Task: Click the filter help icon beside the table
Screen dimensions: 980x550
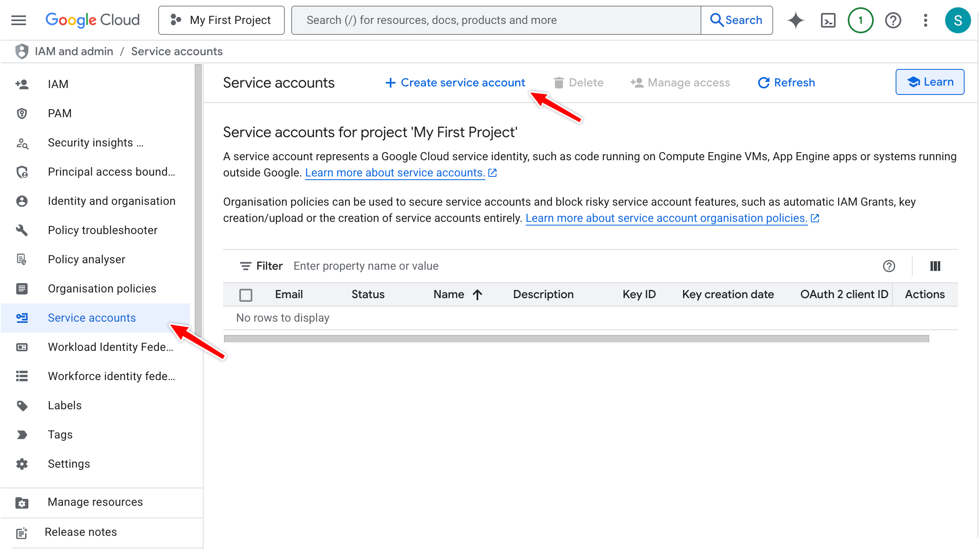Action: tap(889, 266)
